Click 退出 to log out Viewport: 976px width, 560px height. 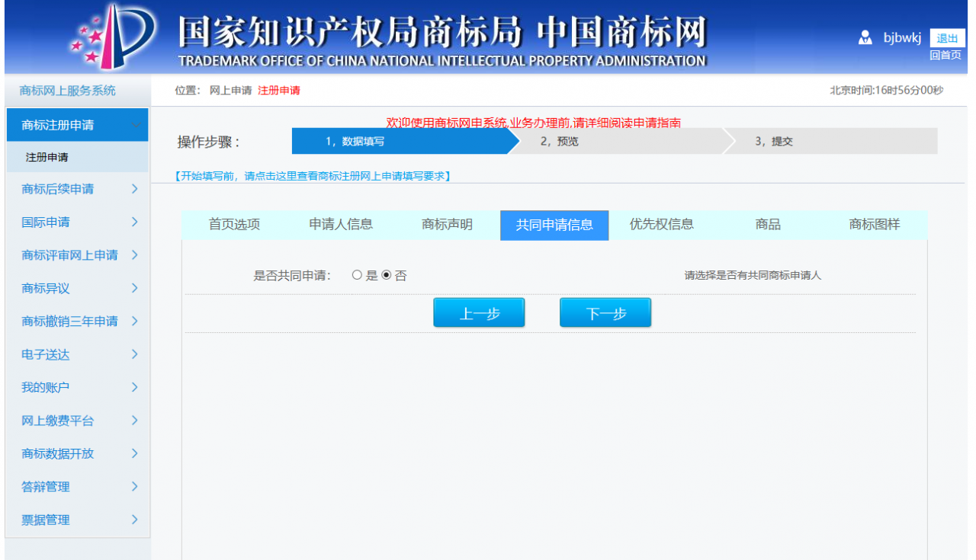tap(948, 38)
